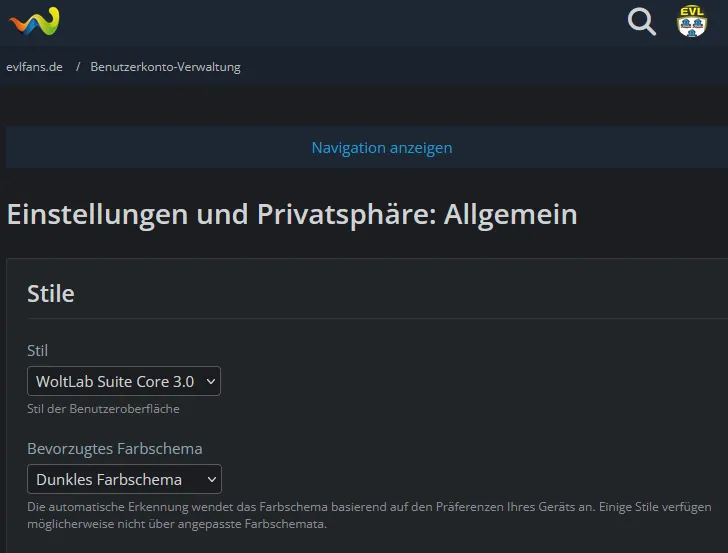Click the Stile section heading

coord(51,293)
